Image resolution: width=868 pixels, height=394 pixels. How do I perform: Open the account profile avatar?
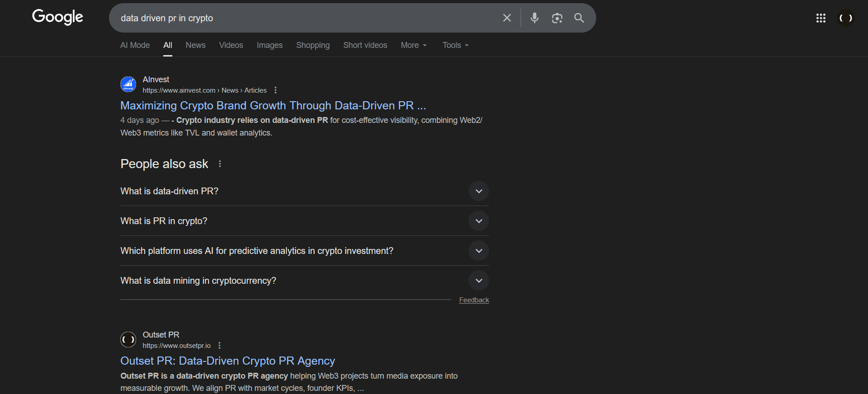[x=845, y=18]
